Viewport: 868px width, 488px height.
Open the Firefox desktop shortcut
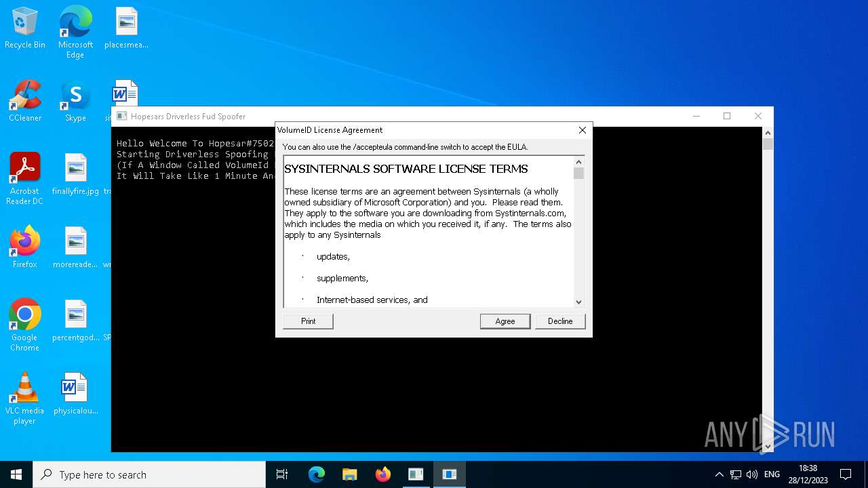[x=25, y=248]
